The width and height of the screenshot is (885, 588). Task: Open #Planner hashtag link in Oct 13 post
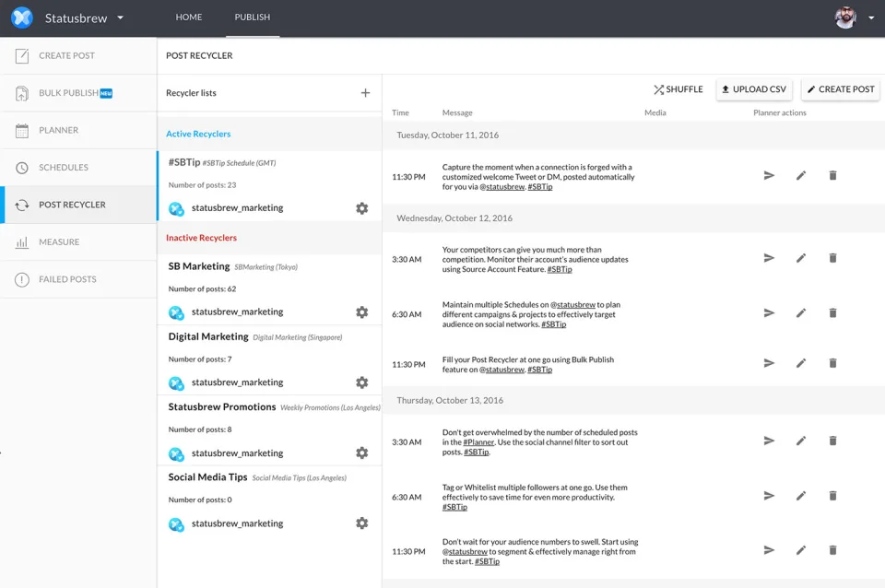478,442
